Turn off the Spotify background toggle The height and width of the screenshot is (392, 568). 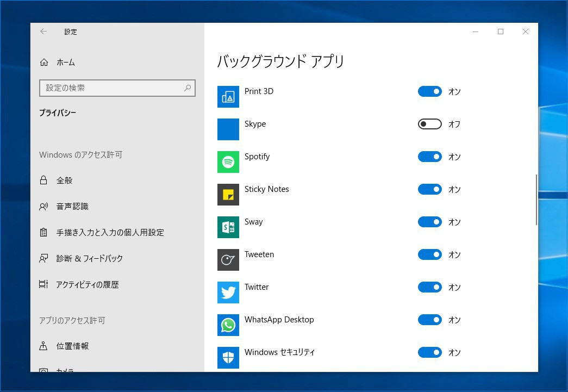click(x=429, y=157)
